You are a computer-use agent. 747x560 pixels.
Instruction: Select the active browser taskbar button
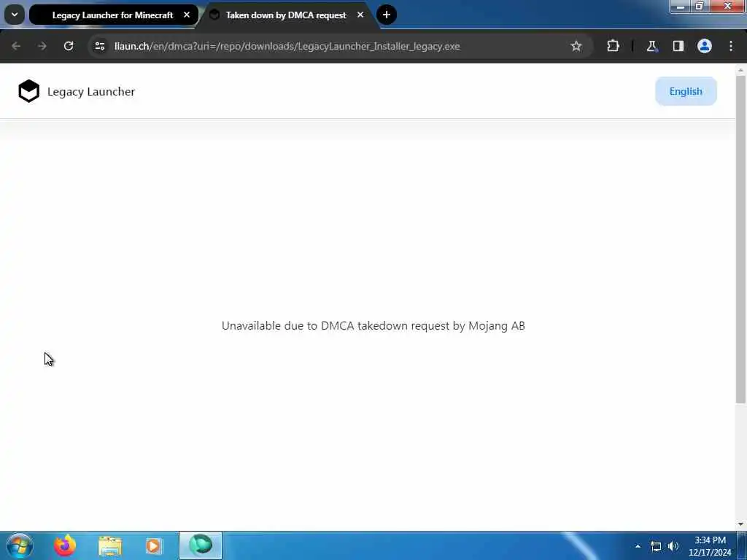(201, 545)
